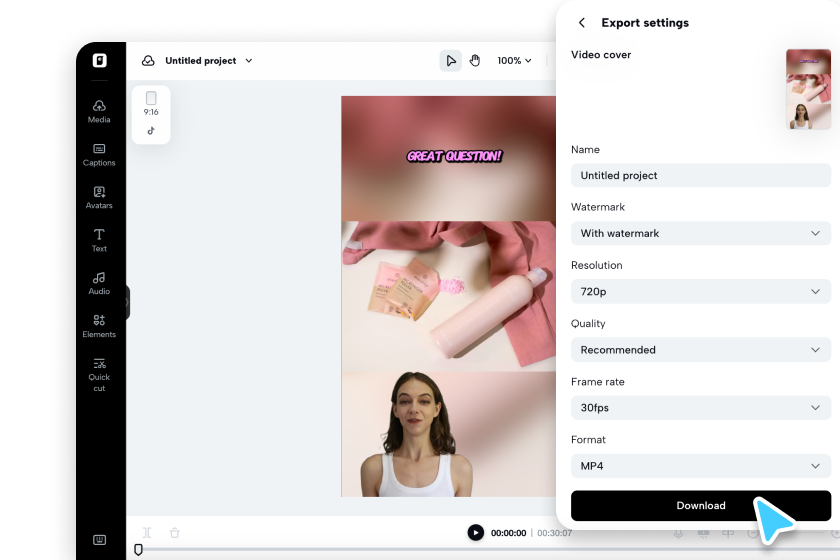Open the Format MP4 dropdown
Viewport: 840px width, 560px height.
click(x=701, y=466)
